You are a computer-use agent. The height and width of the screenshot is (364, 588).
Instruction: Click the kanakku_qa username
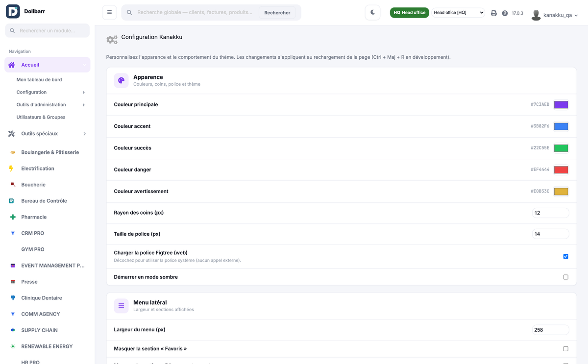[x=558, y=16]
